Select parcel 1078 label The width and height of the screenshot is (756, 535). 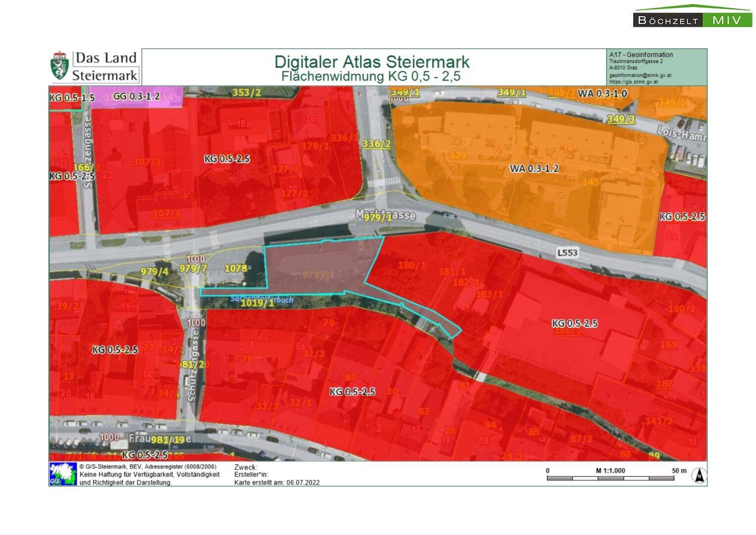pos(236,268)
